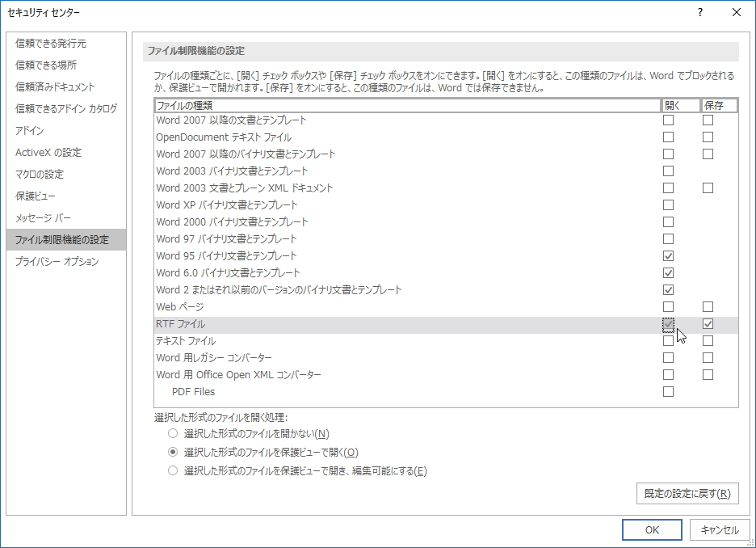Screen dimensions: 756x548
Task: Select the 選択した形式のファイルを開かない radio button
Action: pyautogui.click(x=171, y=433)
